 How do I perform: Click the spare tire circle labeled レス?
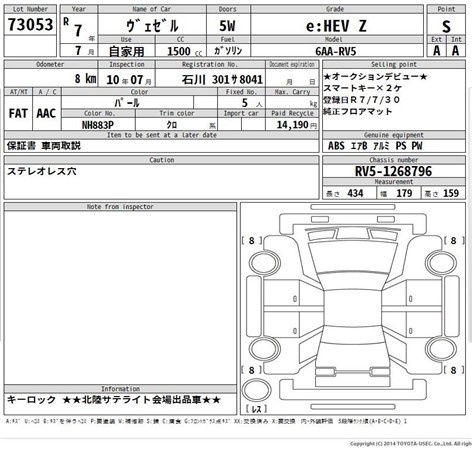click(x=257, y=390)
